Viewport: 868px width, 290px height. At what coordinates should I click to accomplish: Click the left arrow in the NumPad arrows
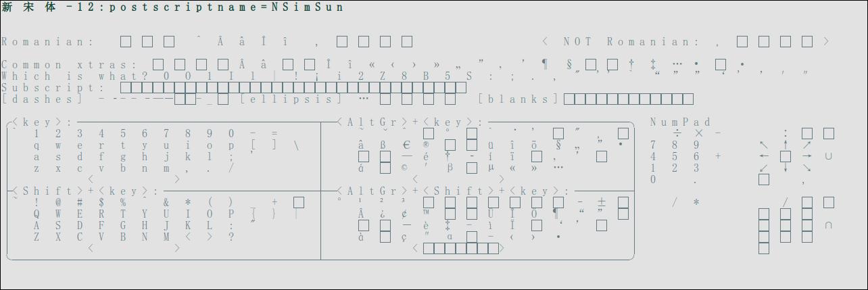763,156
